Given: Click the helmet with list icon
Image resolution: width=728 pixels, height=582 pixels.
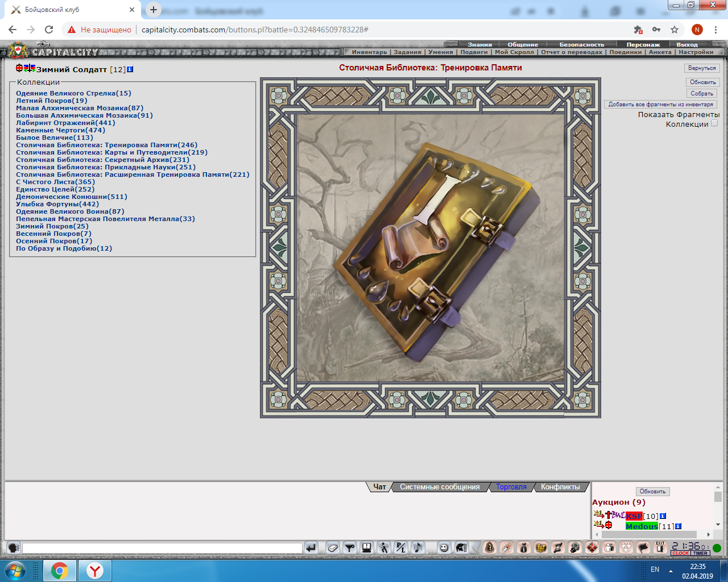Looking at the screenshot, I should point(461,548).
